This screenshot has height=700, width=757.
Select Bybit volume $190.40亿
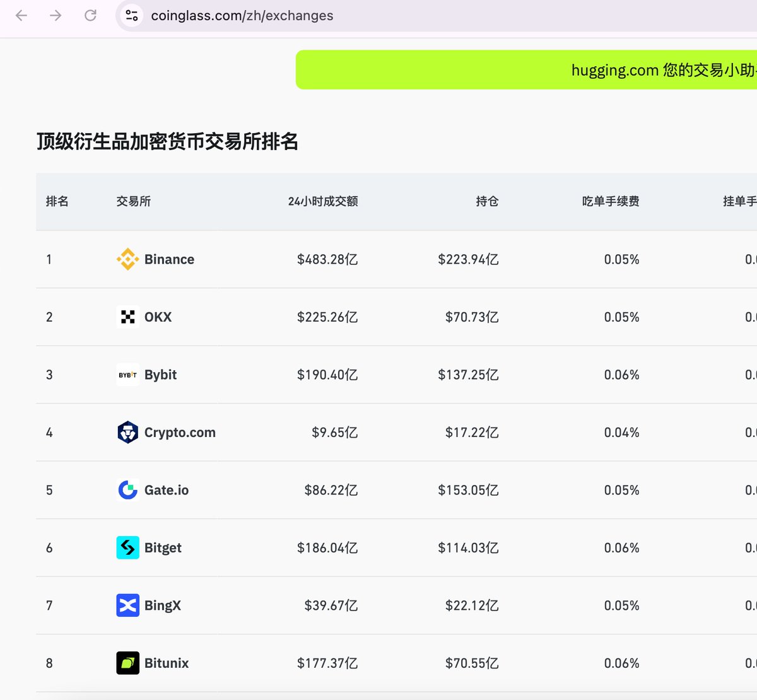(x=327, y=375)
